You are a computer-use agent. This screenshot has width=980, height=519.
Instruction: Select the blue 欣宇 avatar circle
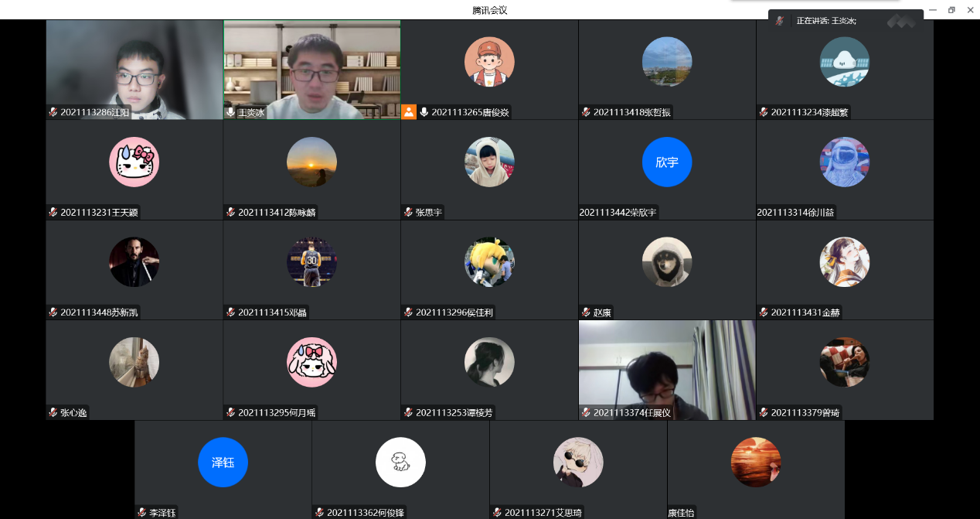coord(666,162)
